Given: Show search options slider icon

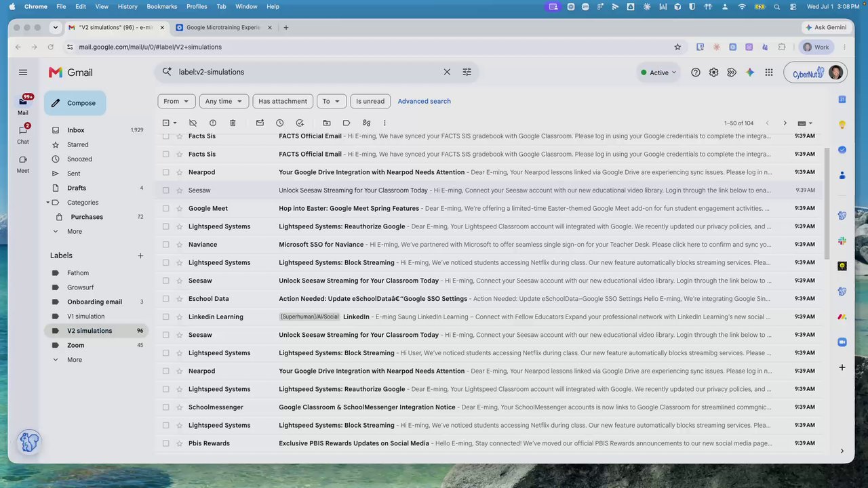Looking at the screenshot, I should 467,72.
